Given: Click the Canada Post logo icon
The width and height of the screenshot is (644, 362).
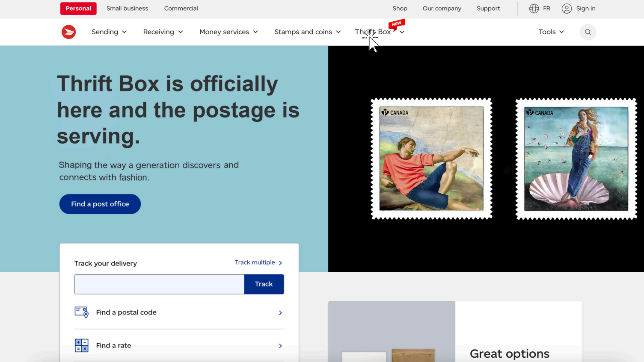Looking at the screenshot, I should pyautogui.click(x=68, y=32).
